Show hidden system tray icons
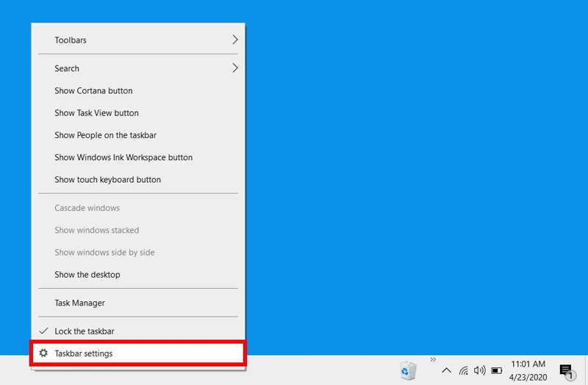Screen dimensions: 588x385 coord(446,370)
